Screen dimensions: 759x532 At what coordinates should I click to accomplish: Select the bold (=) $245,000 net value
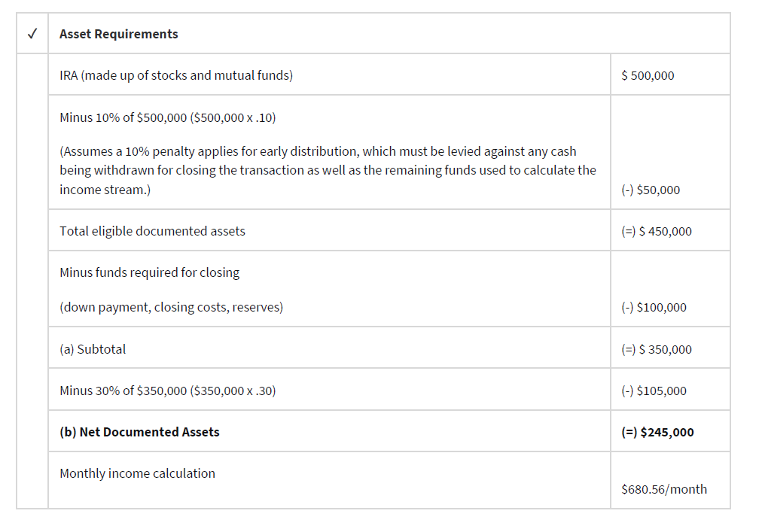coord(657,432)
